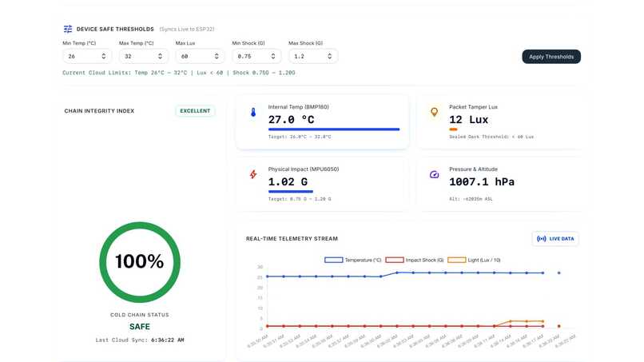Toggle Light (Lux / 10) legend series
This screenshot has height=362, width=644.
pyautogui.click(x=474, y=260)
